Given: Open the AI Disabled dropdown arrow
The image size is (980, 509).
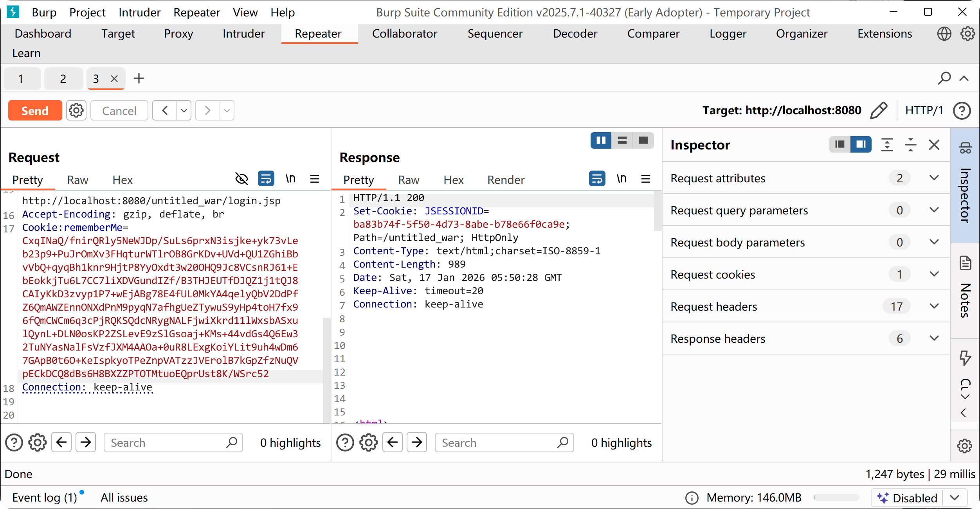Looking at the screenshot, I should click(955, 498).
